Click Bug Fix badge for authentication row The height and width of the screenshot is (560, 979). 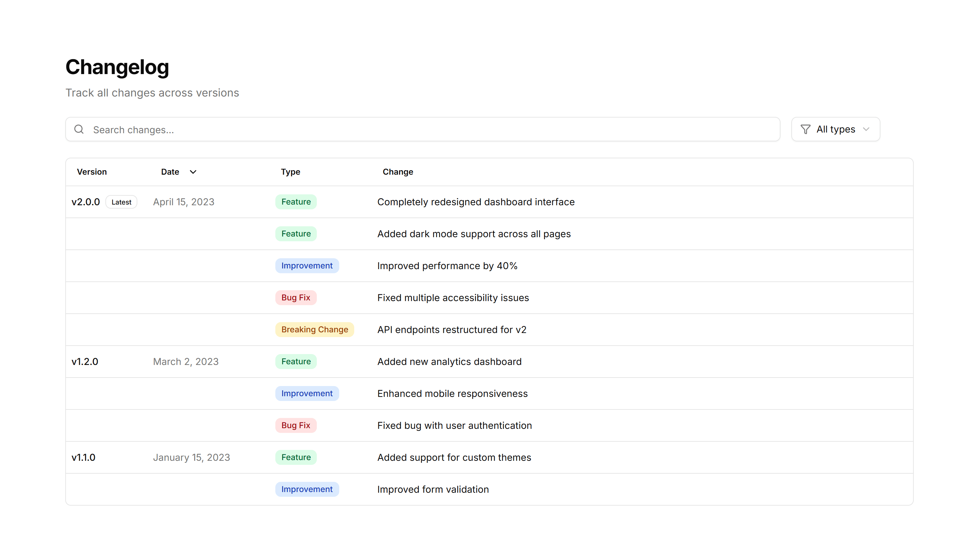(296, 425)
